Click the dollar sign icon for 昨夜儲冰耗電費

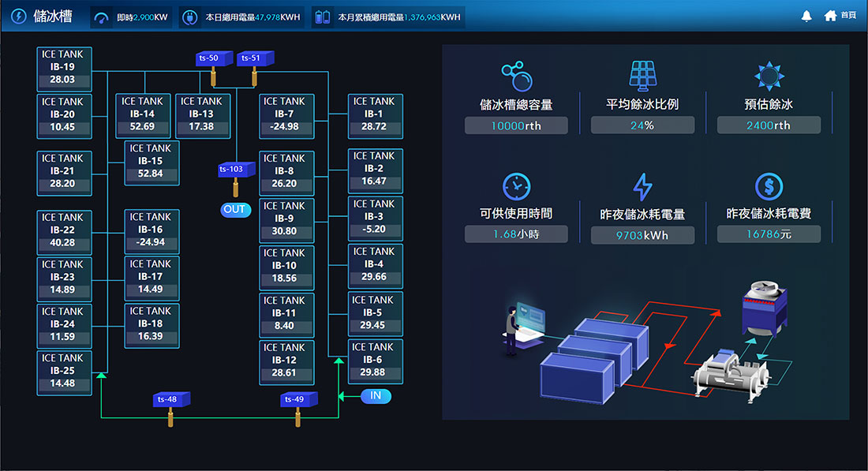pos(769,186)
